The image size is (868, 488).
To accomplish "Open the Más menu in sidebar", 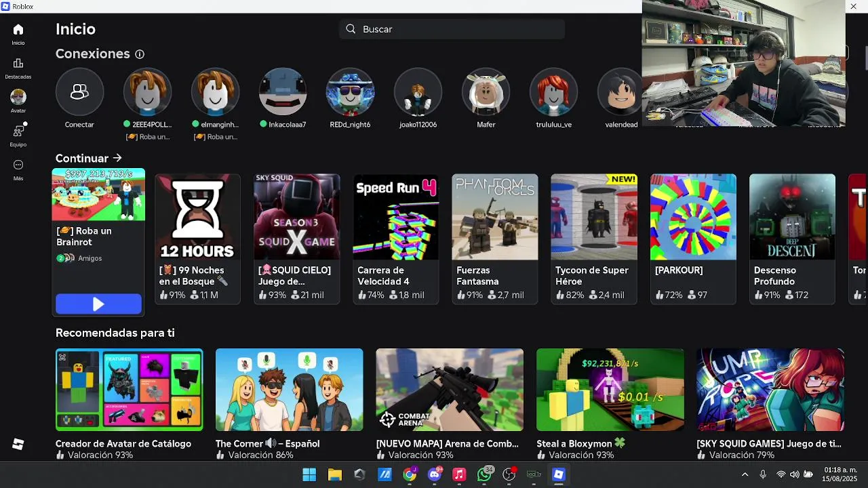I will [x=18, y=165].
